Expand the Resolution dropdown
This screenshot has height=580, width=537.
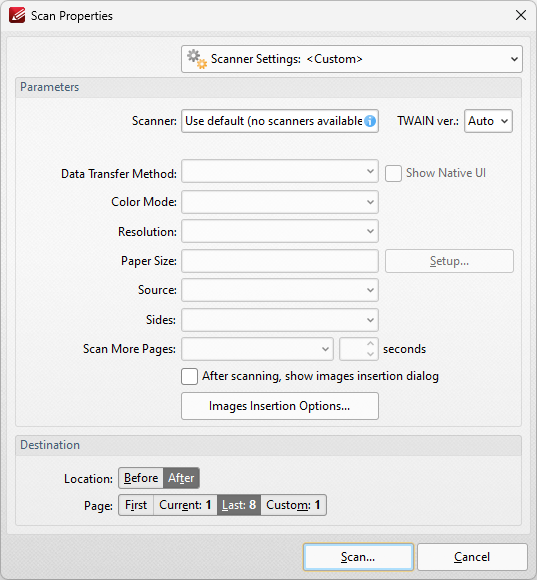[280, 231]
